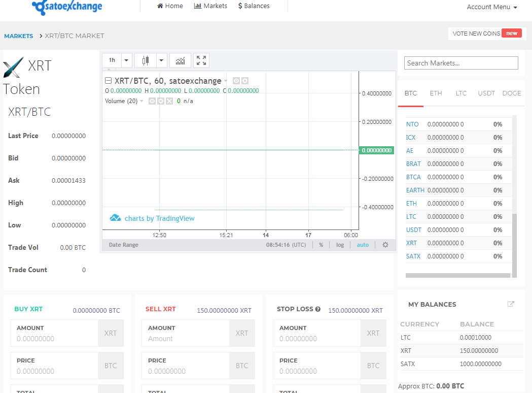Open the Balances menu item
This screenshot has height=393, width=532.
[x=254, y=6]
